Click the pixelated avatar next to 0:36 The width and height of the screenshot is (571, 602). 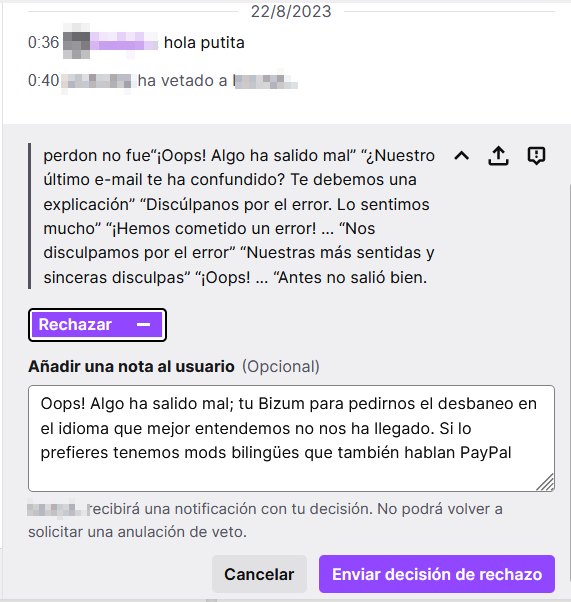pos(76,42)
